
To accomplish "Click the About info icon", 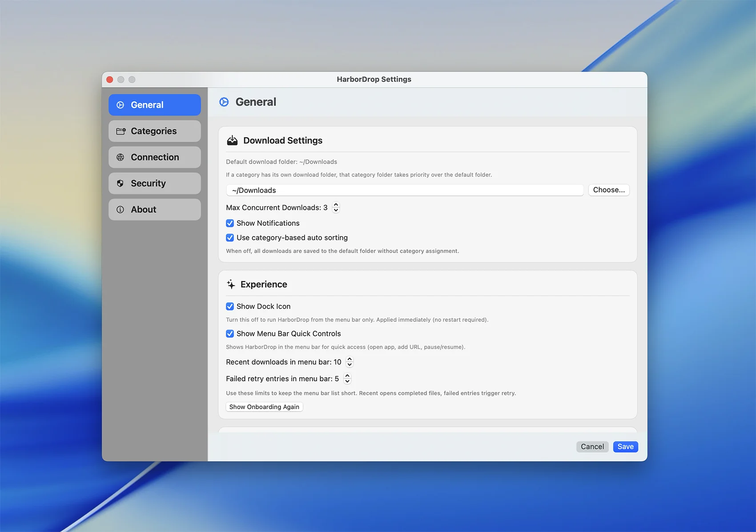I will click(120, 210).
